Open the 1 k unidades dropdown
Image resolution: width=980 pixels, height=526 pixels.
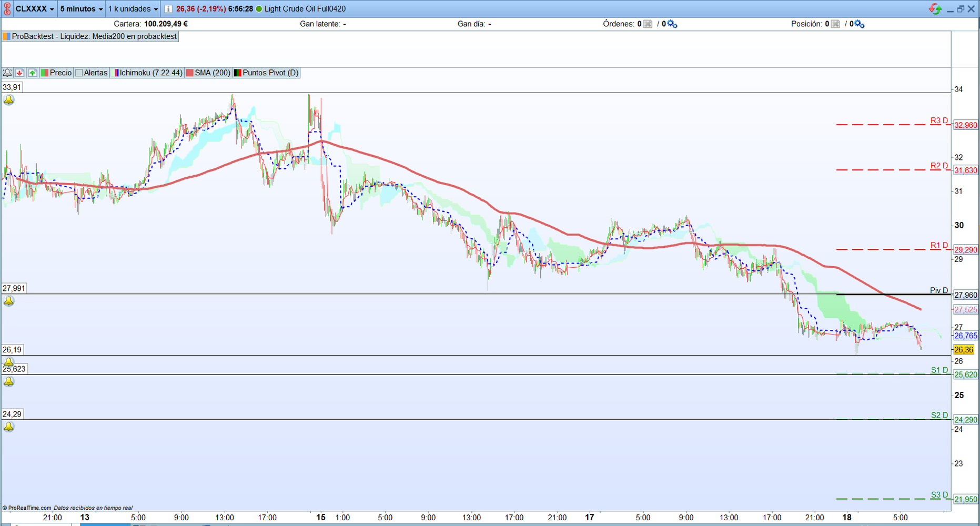coord(133,9)
